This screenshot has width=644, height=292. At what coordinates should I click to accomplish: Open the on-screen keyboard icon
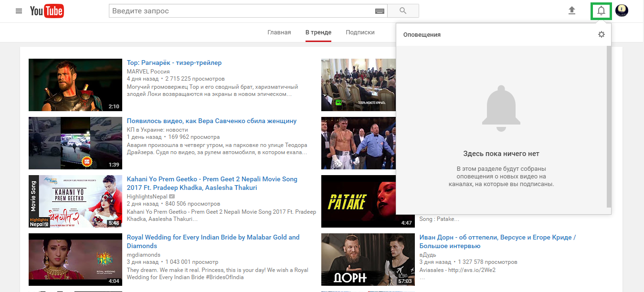click(380, 11)
